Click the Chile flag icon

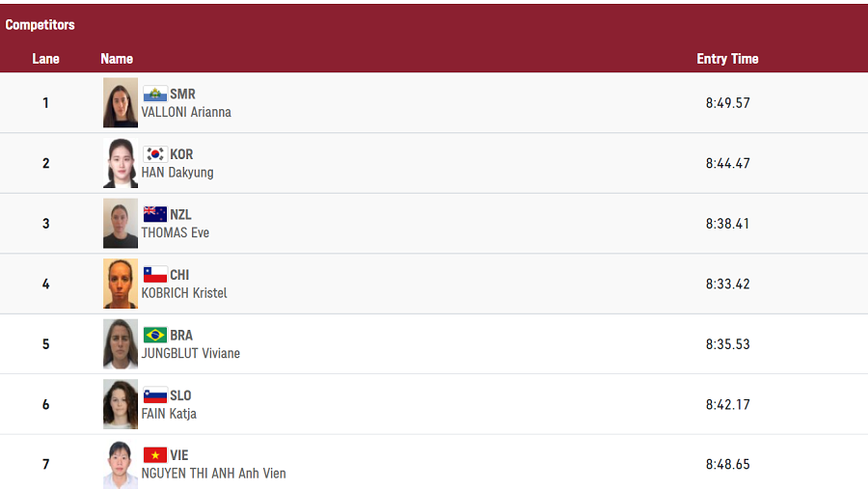pos(155,275)
